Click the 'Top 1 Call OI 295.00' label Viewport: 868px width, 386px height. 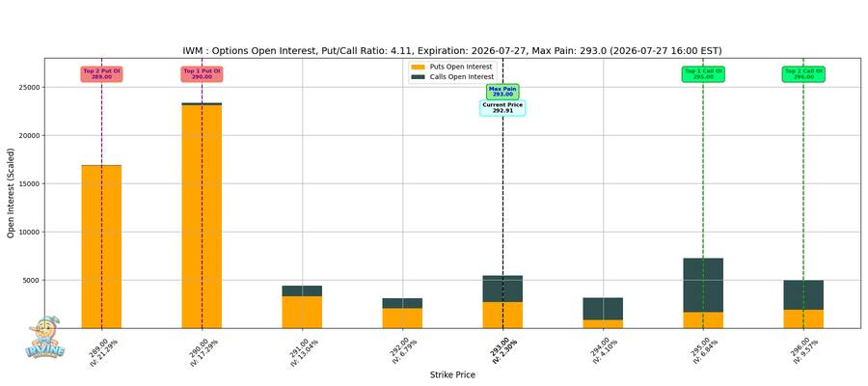click(x=703, y=73)
